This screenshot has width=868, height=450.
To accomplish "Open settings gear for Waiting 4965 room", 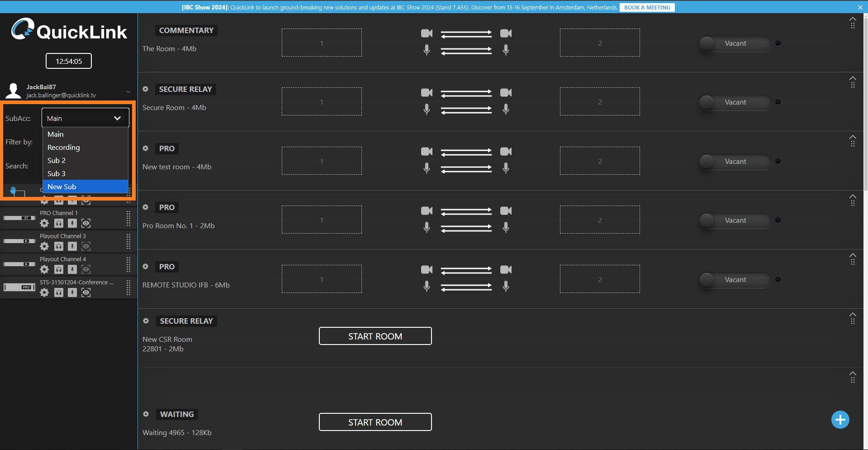I will 146,414.
